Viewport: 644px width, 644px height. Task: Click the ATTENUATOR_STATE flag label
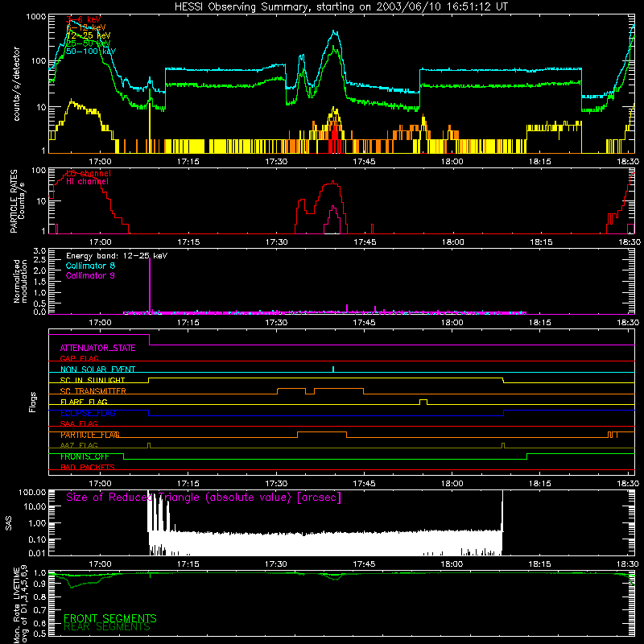pos(97,348)
